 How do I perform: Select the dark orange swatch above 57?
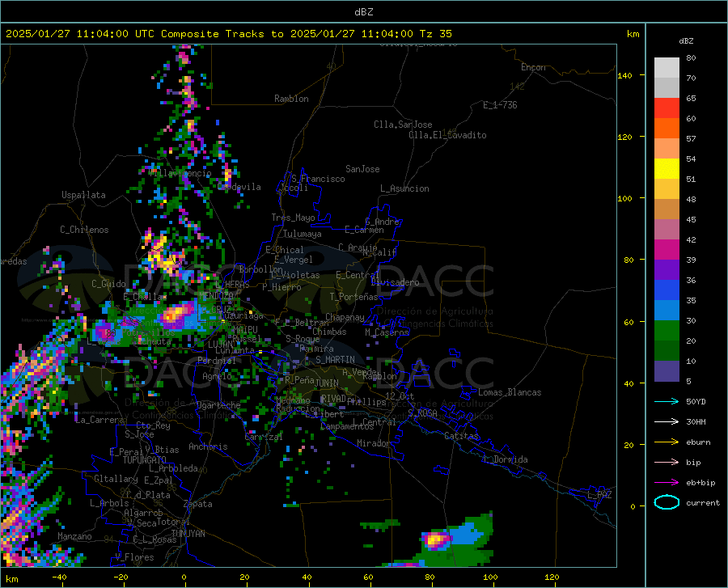click(x=667, y=128)
